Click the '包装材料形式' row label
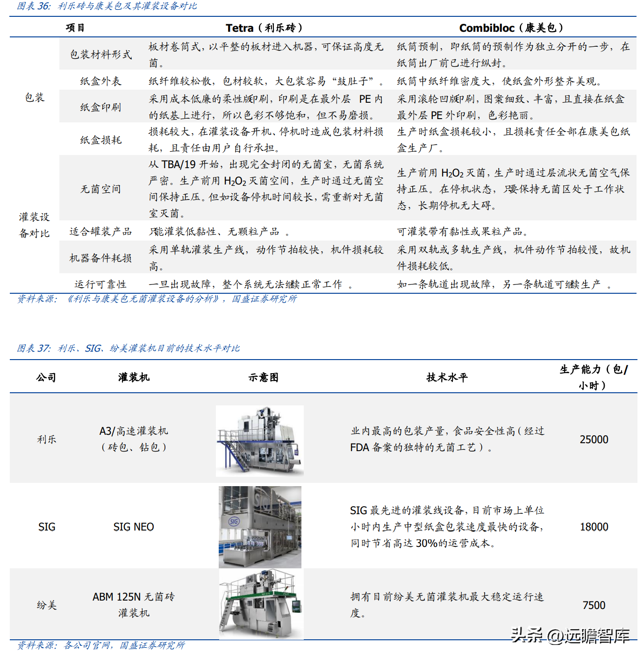The width and height of the screenshot is (644, 658). (100, 55)
